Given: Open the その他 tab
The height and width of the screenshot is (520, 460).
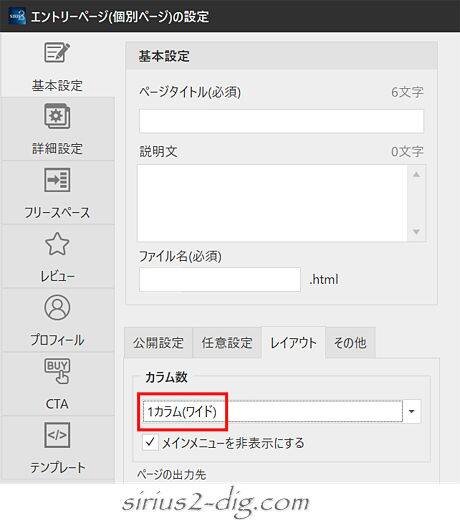Looking at the screenshot, I should [x=350, y=343].
